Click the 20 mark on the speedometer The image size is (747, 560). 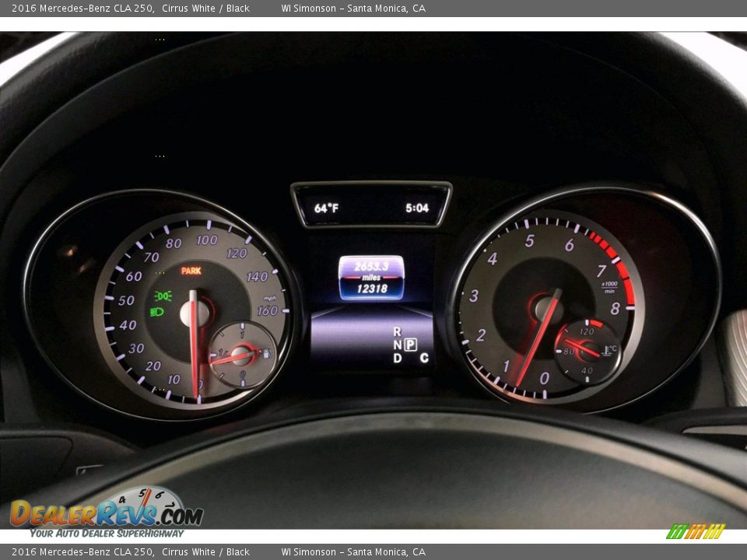[x=153, y=366]
